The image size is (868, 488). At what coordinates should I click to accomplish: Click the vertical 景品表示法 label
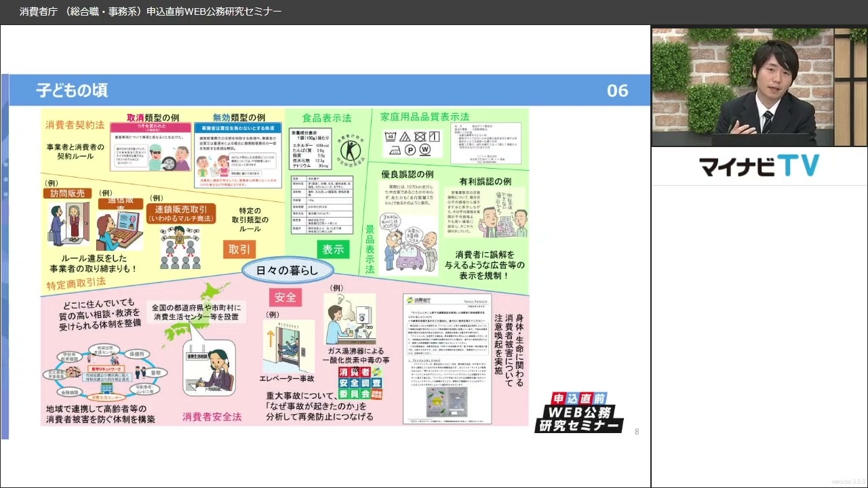370,249
